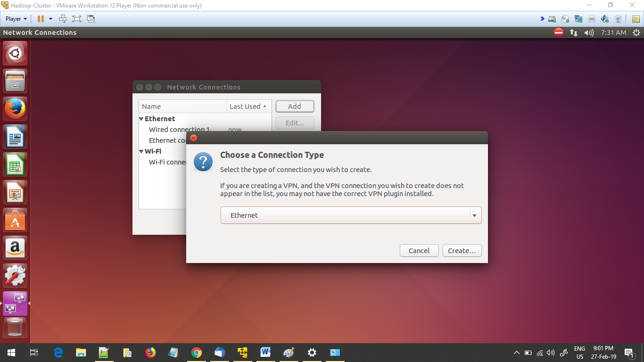Open the session gear menu in top panel
The width and height of the screenshot is (644, 362).
(x=636, y=33)
